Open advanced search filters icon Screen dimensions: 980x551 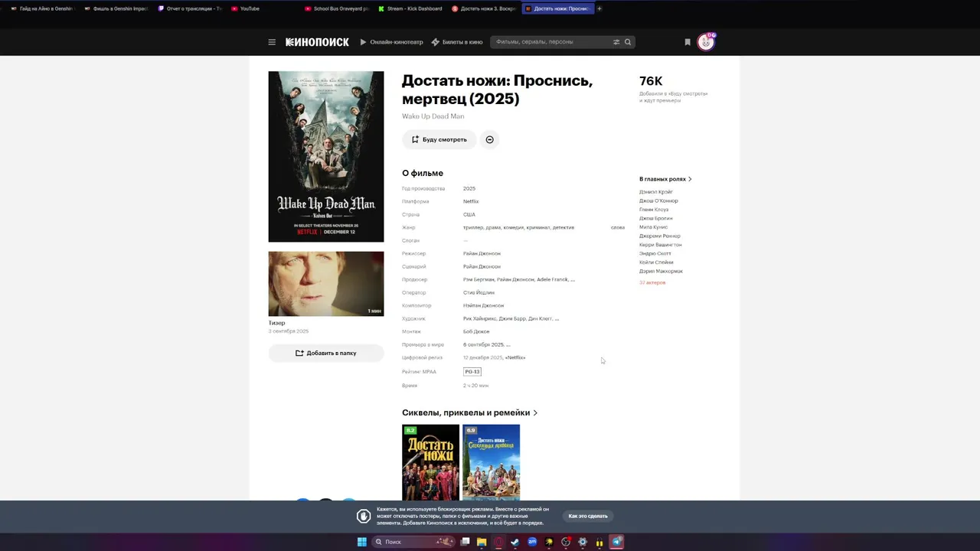pyautogui.click(x=616, y=42)
